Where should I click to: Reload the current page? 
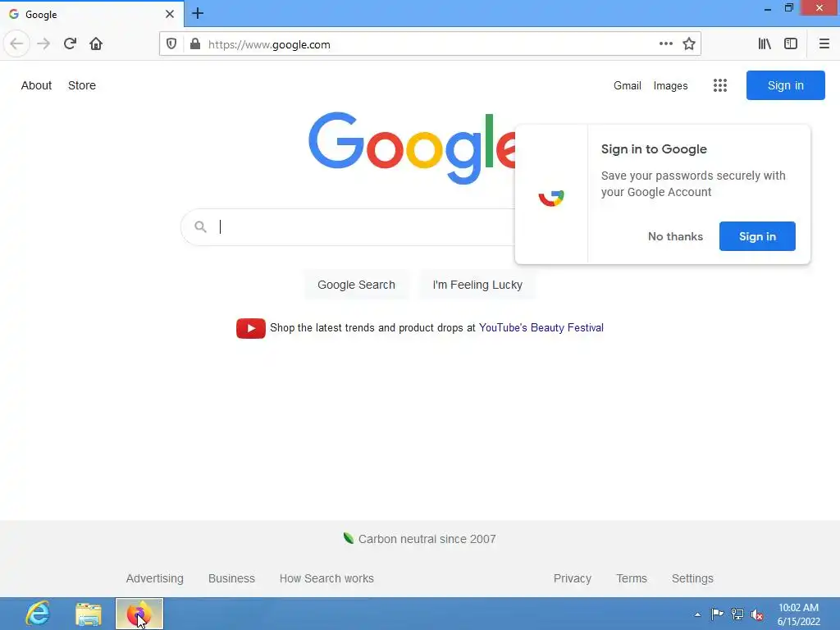click(x=70, y=43)
